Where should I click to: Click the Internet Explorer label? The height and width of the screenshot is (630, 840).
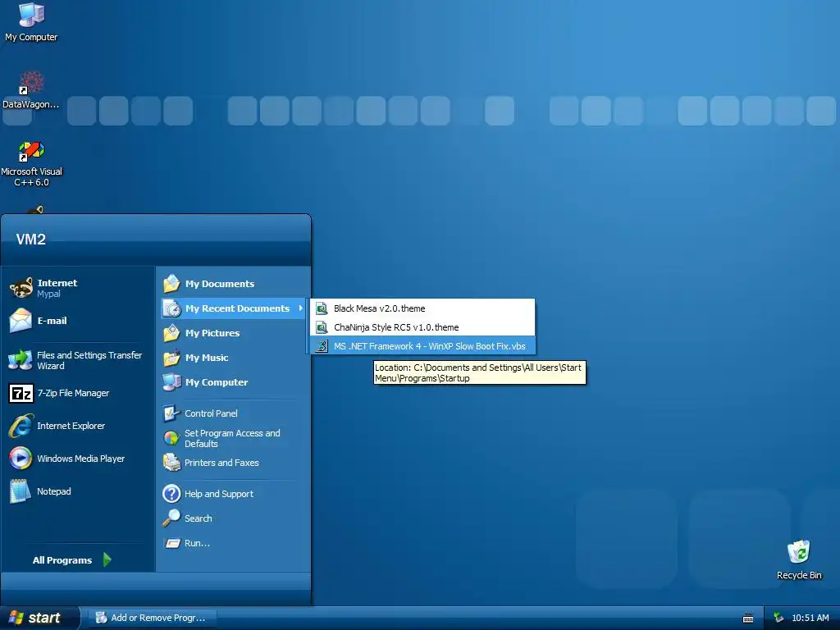[71, 426]
